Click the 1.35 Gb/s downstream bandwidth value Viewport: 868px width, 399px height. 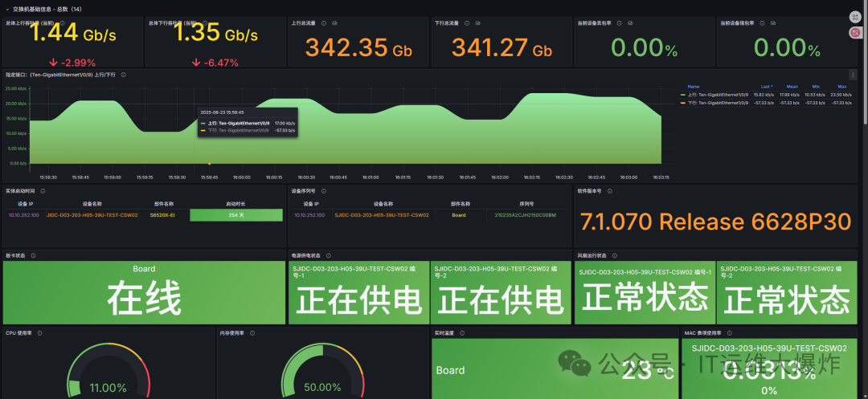click(216, 34)
